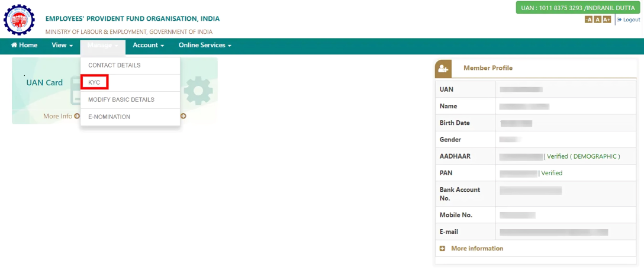
Task: Open the Online Services dropdown
Action: coord(205,45)
